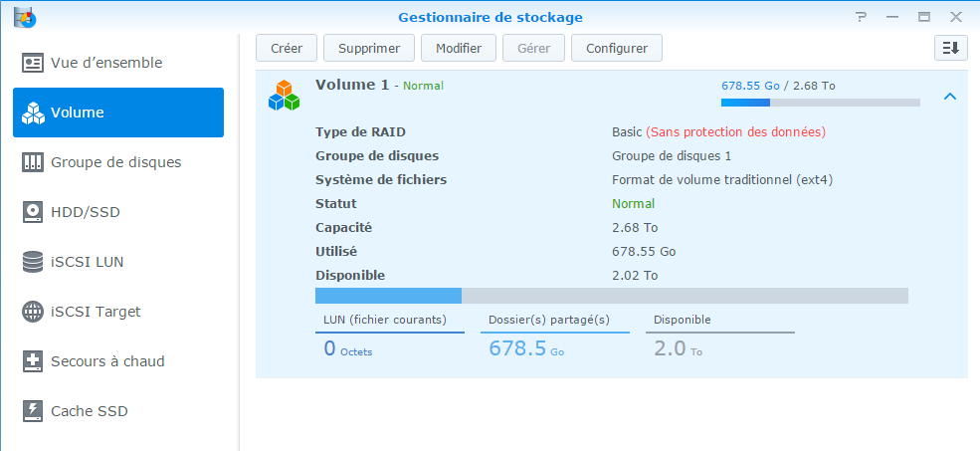The image size is (980, 451).
Task: Click the large volume usage bar
Action: coord(612,296)
